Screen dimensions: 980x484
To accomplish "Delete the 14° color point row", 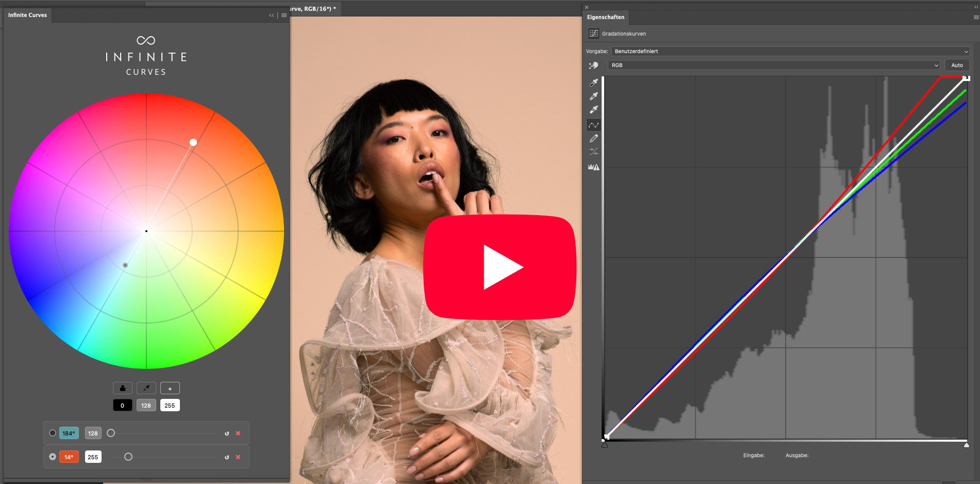I will tap(238, 457).
